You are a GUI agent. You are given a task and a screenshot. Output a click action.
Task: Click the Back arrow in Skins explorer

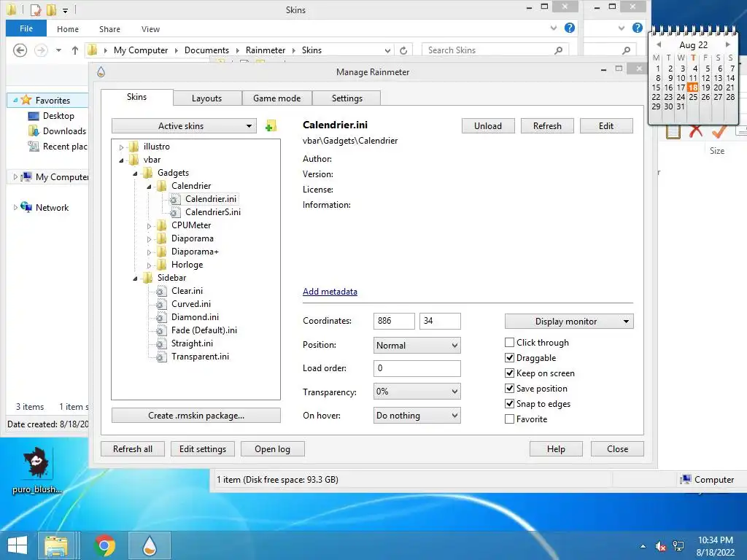coord(20,50)
